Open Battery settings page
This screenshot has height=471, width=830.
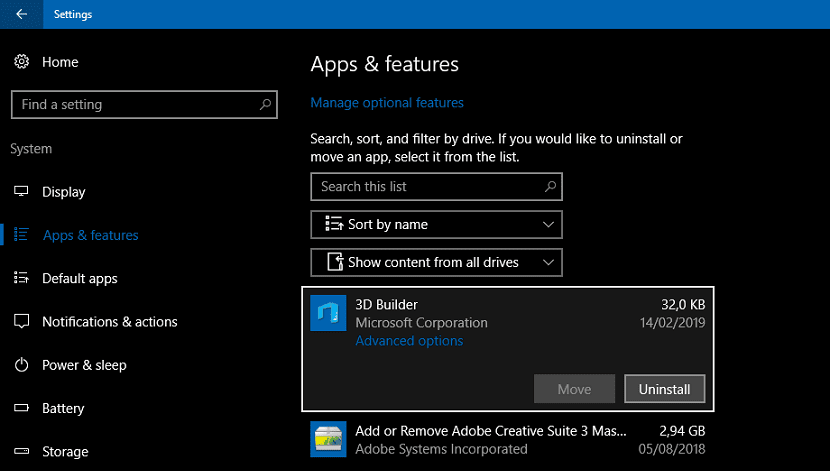(x=63, y=409)
